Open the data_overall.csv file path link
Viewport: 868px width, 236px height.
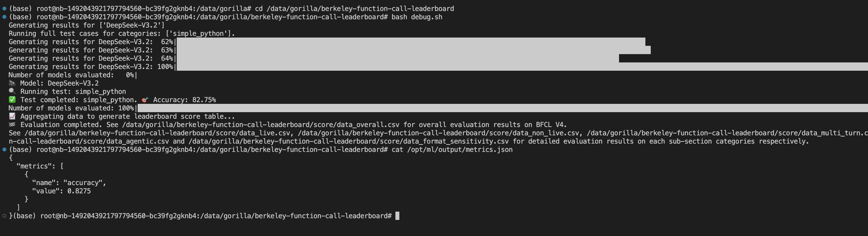tap(260, 125)
